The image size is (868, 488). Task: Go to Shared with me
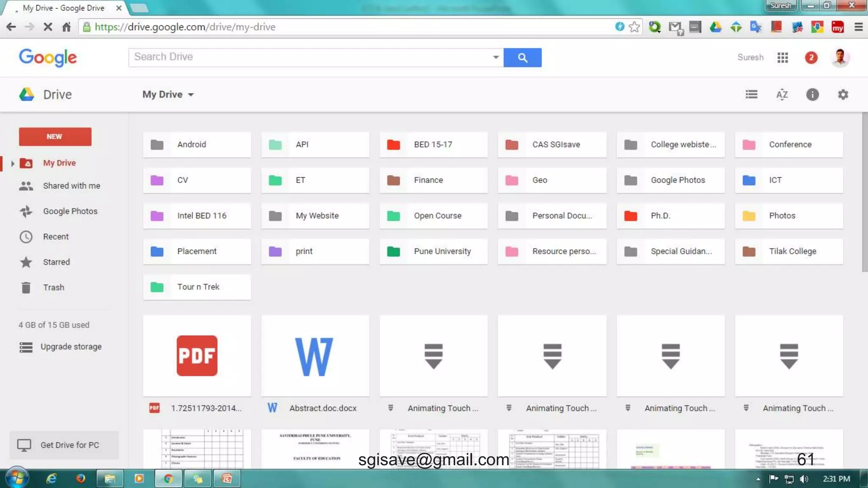(71, 186)
